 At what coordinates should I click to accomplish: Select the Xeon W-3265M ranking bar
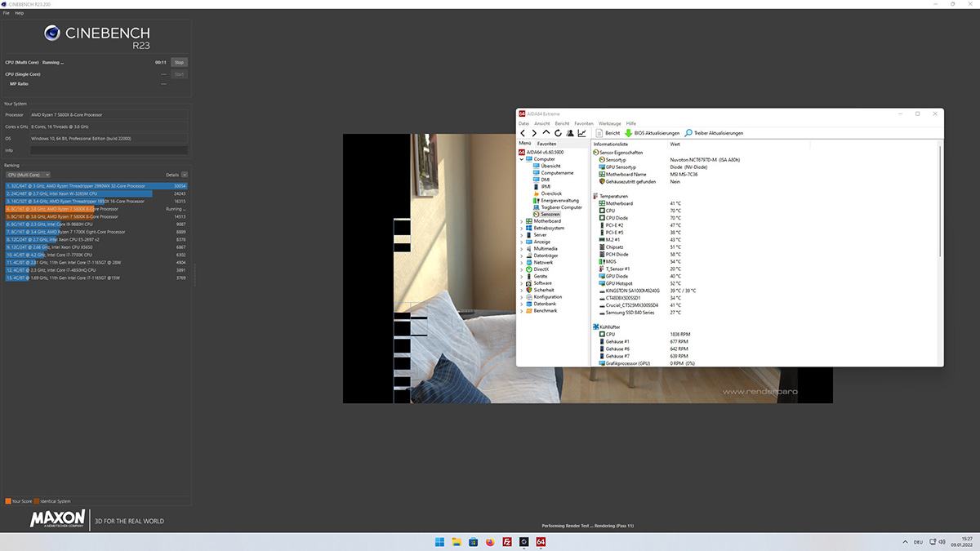coord(96,193)
